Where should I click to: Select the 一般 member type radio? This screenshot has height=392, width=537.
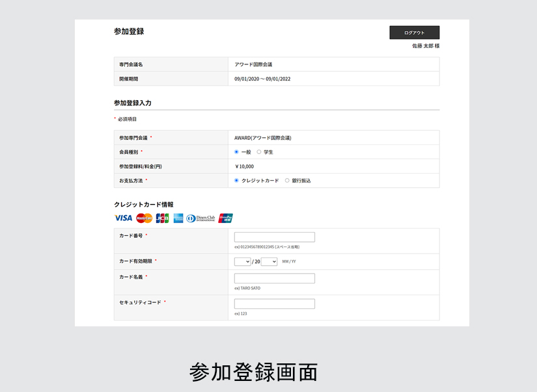tap(236, 152)
